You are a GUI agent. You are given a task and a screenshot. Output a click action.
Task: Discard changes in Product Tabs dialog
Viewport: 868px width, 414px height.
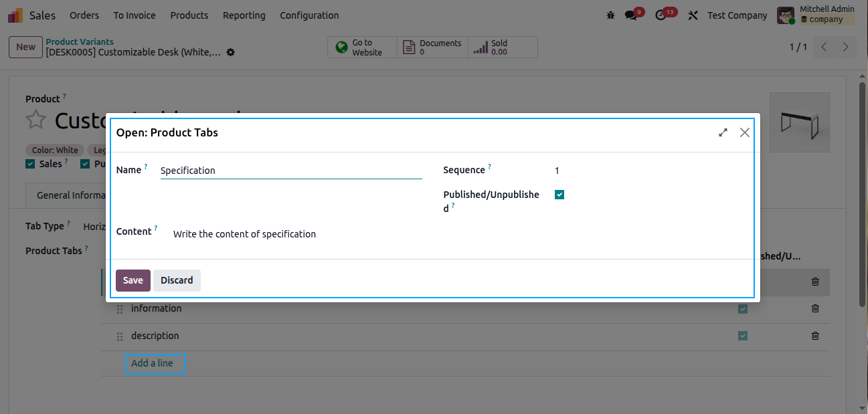177,280
